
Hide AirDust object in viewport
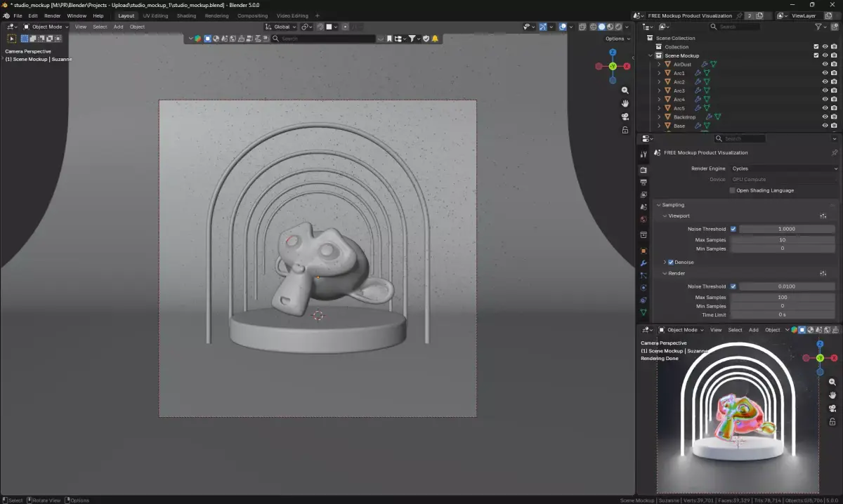(x=825, y=65)
